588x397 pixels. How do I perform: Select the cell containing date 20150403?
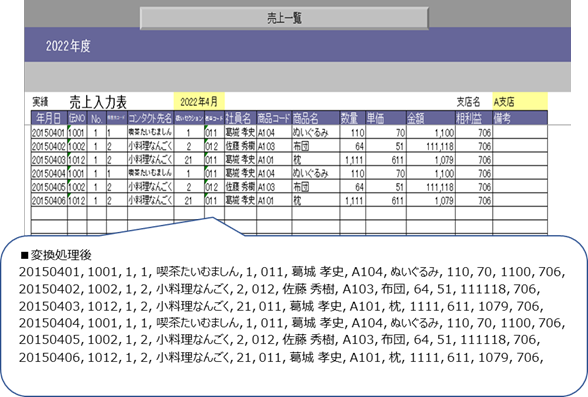click(49, 160)
